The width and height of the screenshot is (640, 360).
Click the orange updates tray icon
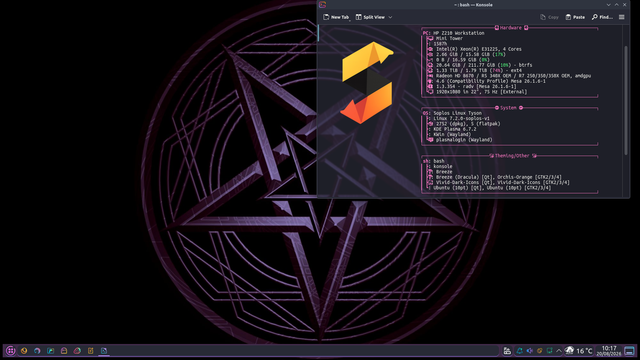tap(540, 351)
